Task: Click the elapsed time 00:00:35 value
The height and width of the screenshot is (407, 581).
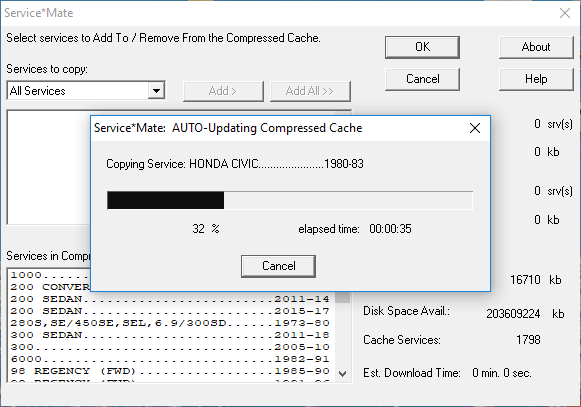Action: coord(390,229)
